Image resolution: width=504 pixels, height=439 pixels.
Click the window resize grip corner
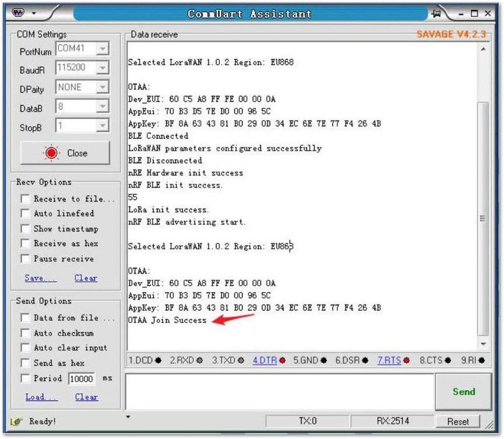[489, 425]
